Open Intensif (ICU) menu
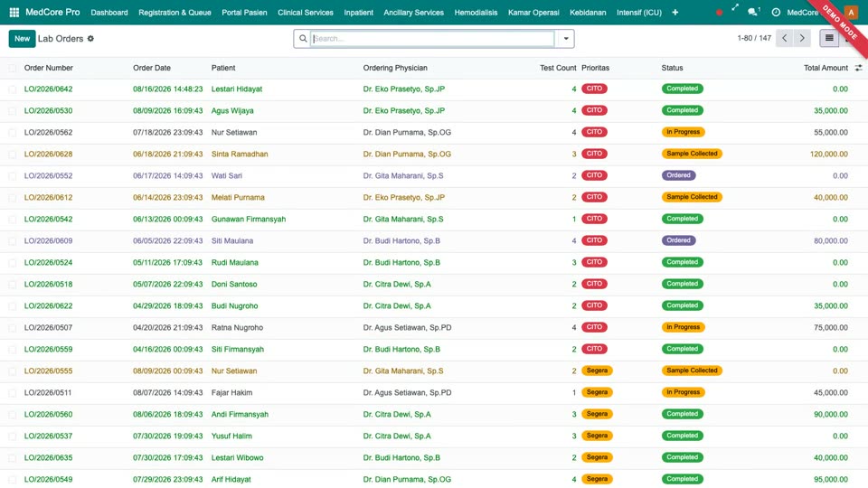This screenshot has height=488, width=868. tap(639, 12)
